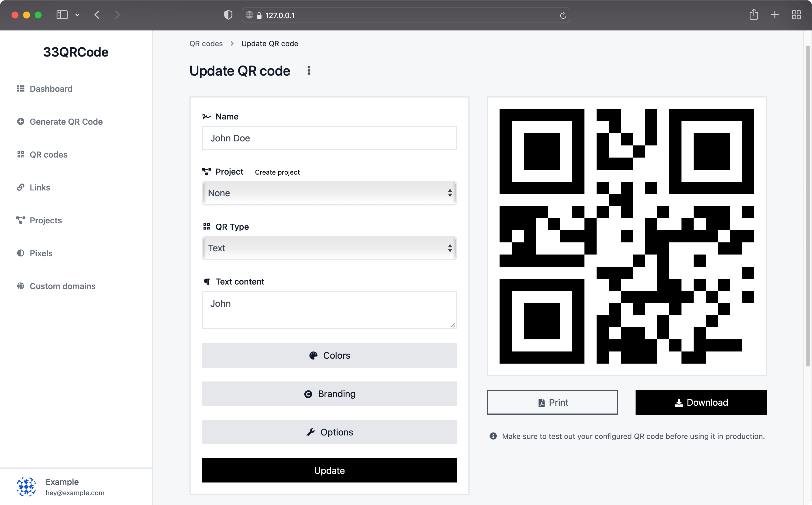The height and width of the screenshot is (505, 812).
Task: Select the Update QR code breadcrumb
Action: click(x=270, y=43)
